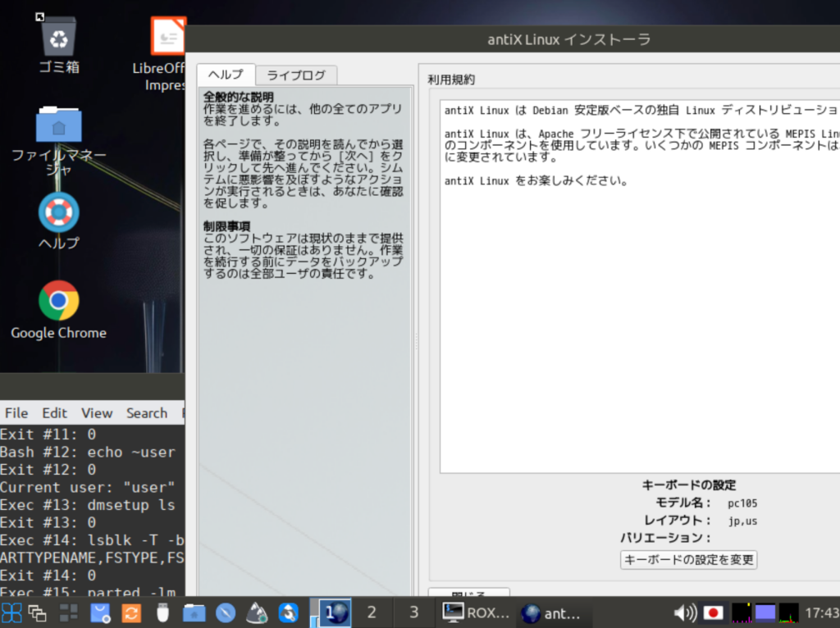Switch to the ヘルプ tab in the installer

pyautogui.click(x=226, y=75)
